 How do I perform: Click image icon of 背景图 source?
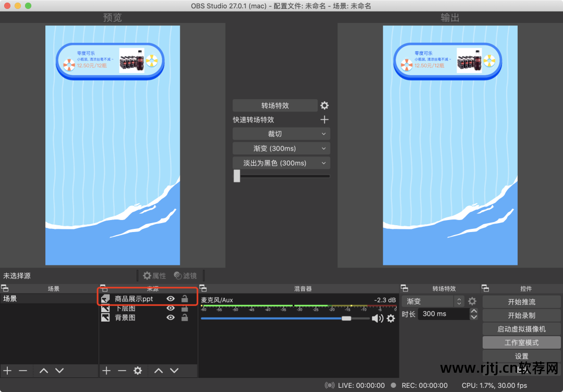[x=105, y=317]
